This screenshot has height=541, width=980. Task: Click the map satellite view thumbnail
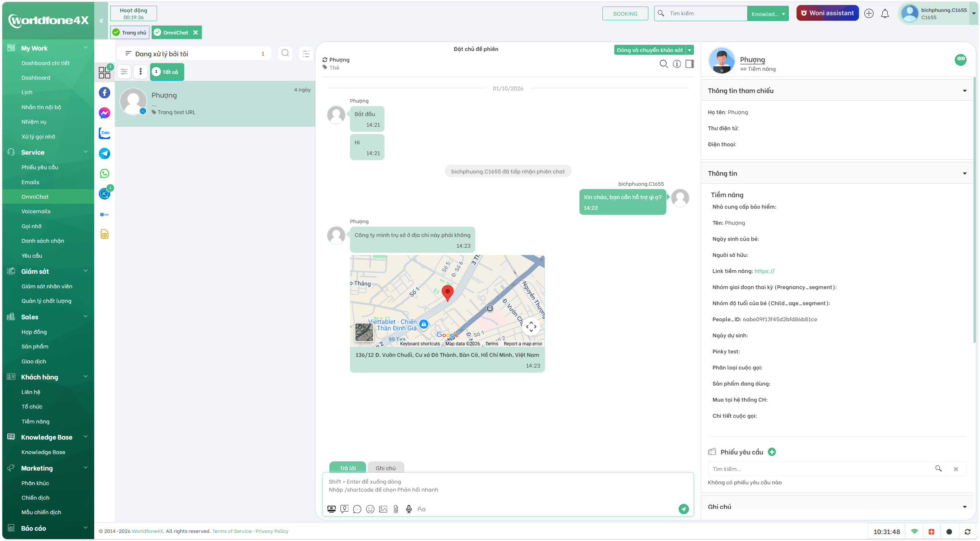click(x=364, y=332)
